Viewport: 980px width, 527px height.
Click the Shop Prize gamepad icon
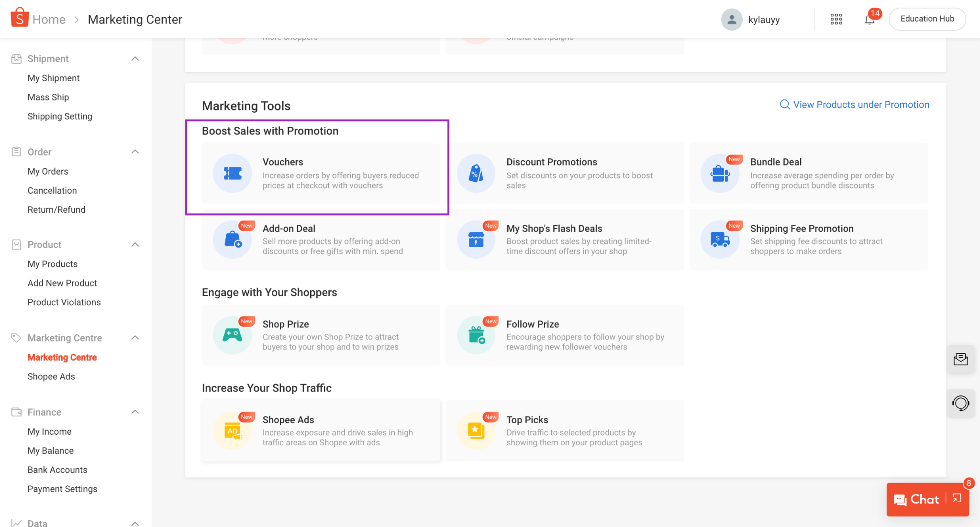[233, 335]
